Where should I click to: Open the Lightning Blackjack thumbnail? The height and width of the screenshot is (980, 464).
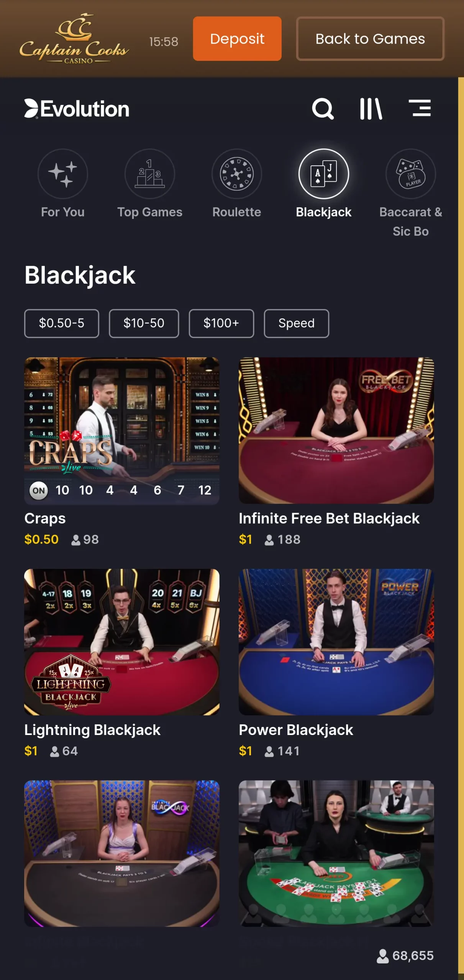tap(122, 642)
